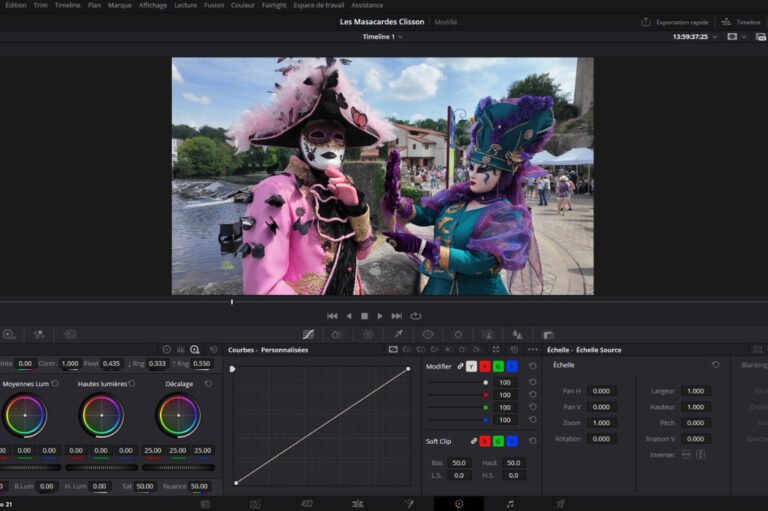Click the Rotation value field
768x511 pixels.
click(x=601, y=438)
